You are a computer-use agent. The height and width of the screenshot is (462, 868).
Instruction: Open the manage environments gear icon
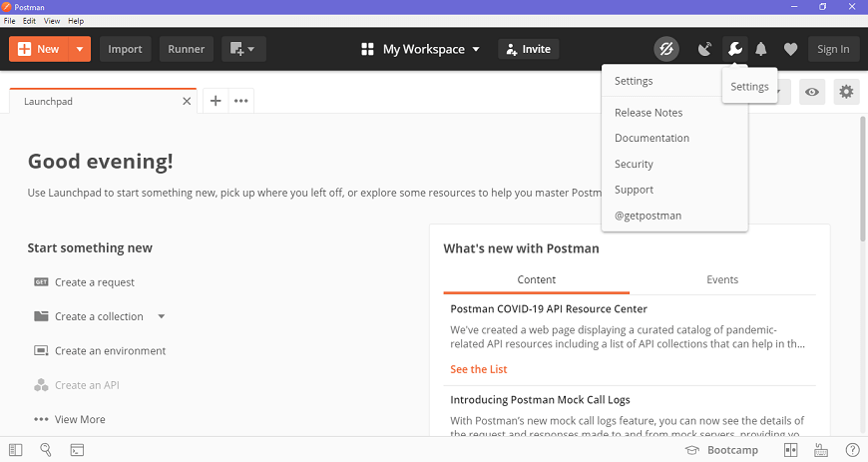[x=846, y=92]
